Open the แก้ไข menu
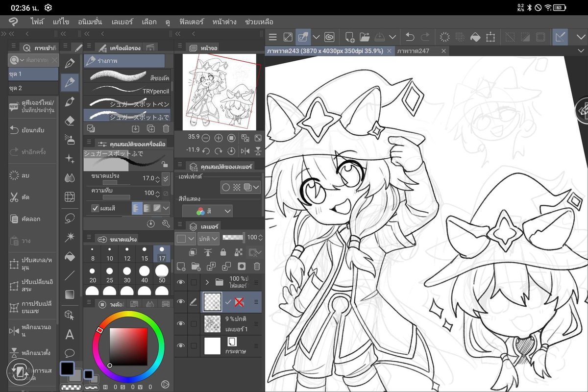 tap(61, 22)
